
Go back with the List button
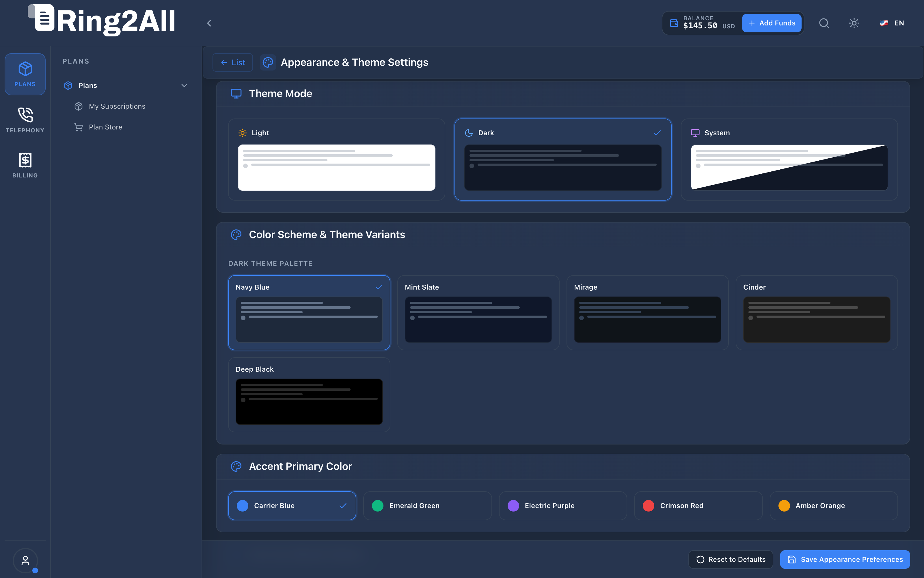coord(232,62)
